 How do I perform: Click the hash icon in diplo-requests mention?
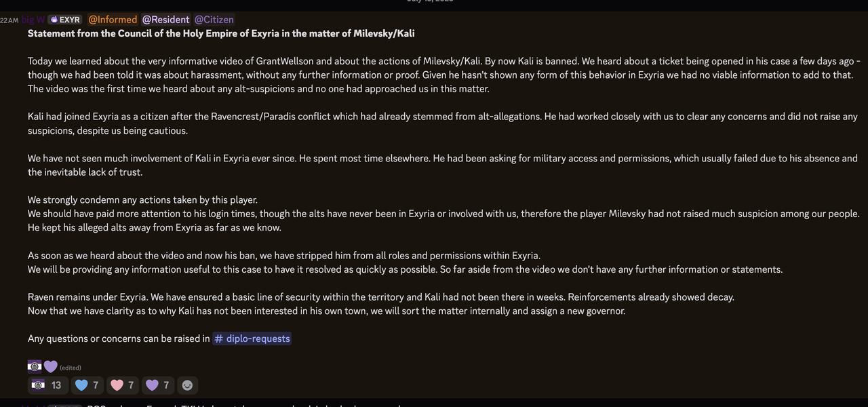coord(219,338)
